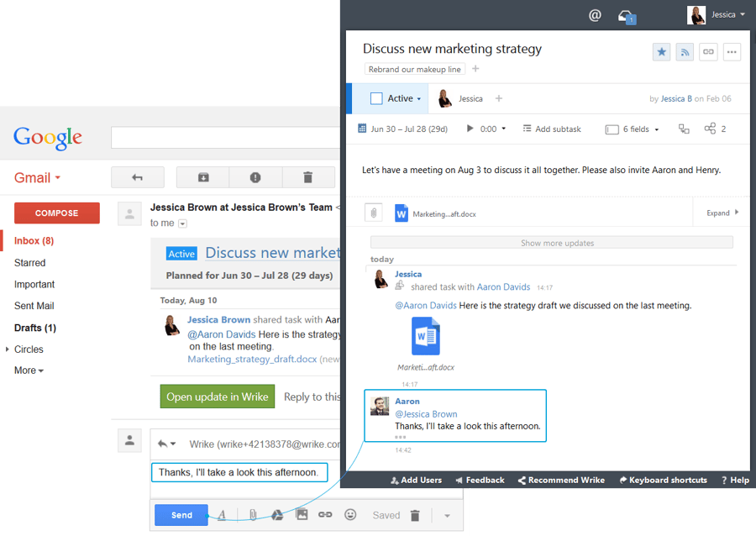The width and height of the screenshot is (756, 536).
Task: Open the @ mentions icon in Wrike header
Action: [x=595, y=15]
